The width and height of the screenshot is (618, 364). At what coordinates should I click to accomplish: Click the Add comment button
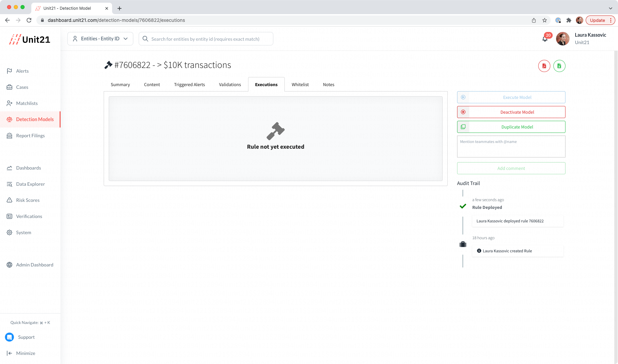pyautogui.click(x=511, y=168)
